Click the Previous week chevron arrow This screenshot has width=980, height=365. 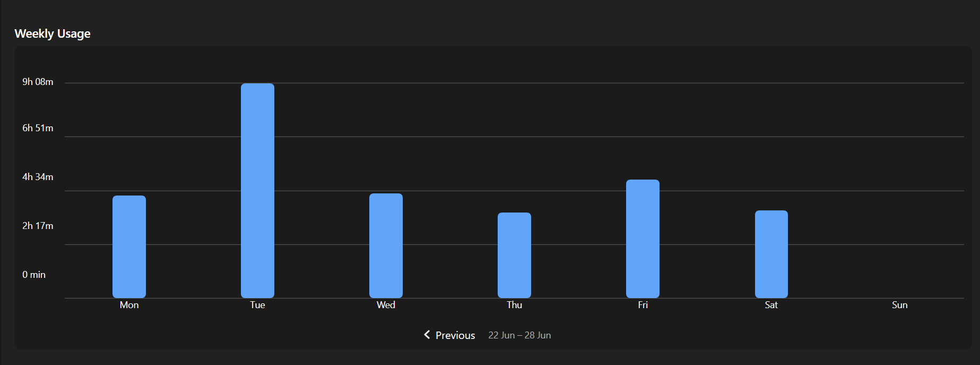427,335
